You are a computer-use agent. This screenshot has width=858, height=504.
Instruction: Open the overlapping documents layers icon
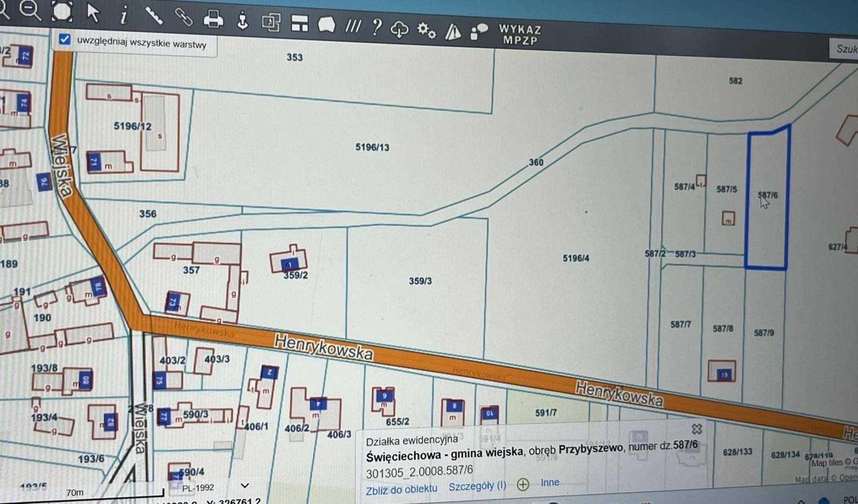271,22
